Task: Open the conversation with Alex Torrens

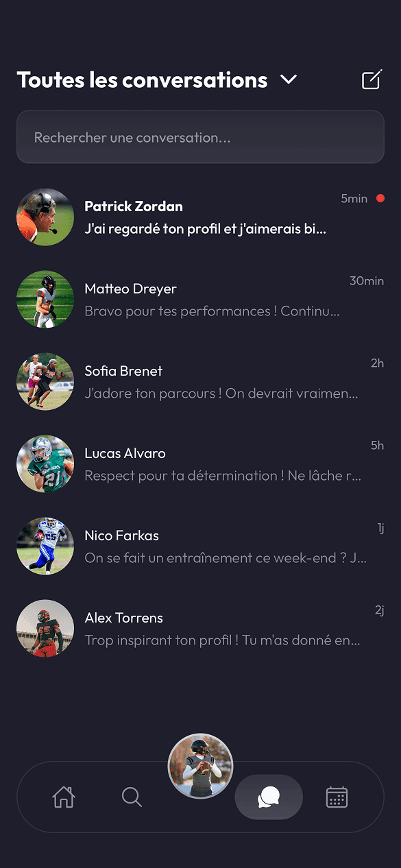Action: tap(206, 628)
